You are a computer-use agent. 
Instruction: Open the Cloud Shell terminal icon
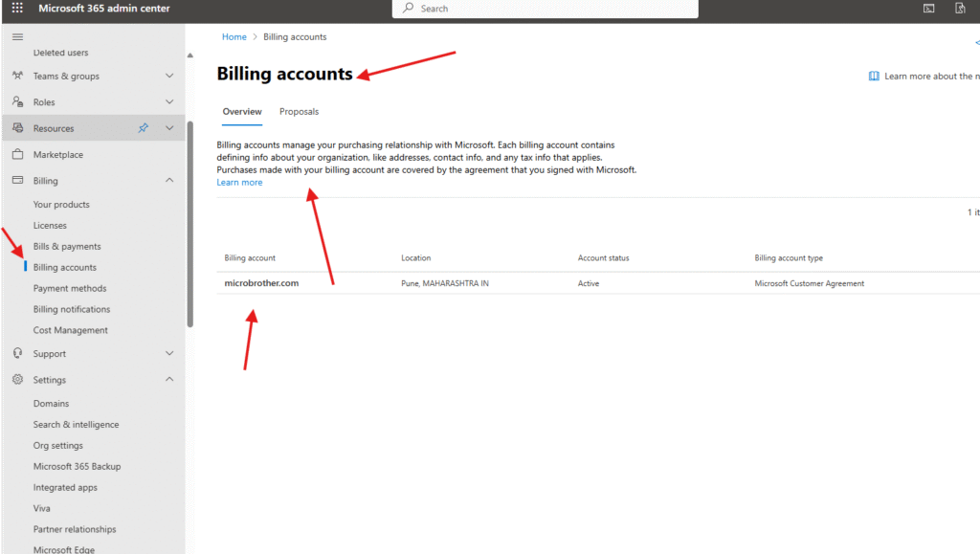(928, 9)
